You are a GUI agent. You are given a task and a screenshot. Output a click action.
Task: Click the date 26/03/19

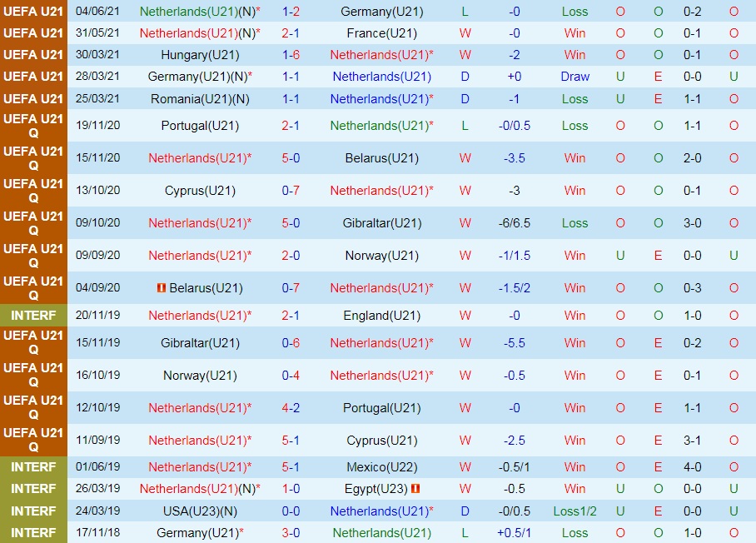[97, 488]
